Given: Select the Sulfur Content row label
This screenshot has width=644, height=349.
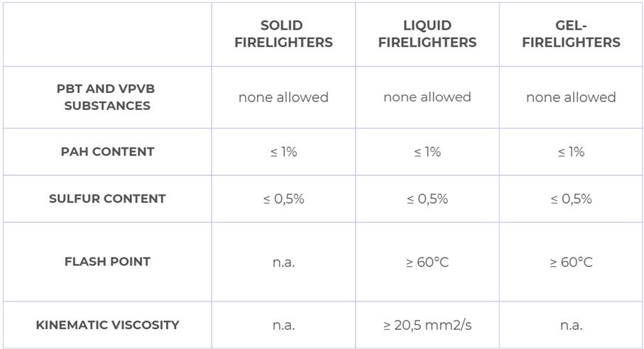Looking at the screenshot, I should click(107, 199).
